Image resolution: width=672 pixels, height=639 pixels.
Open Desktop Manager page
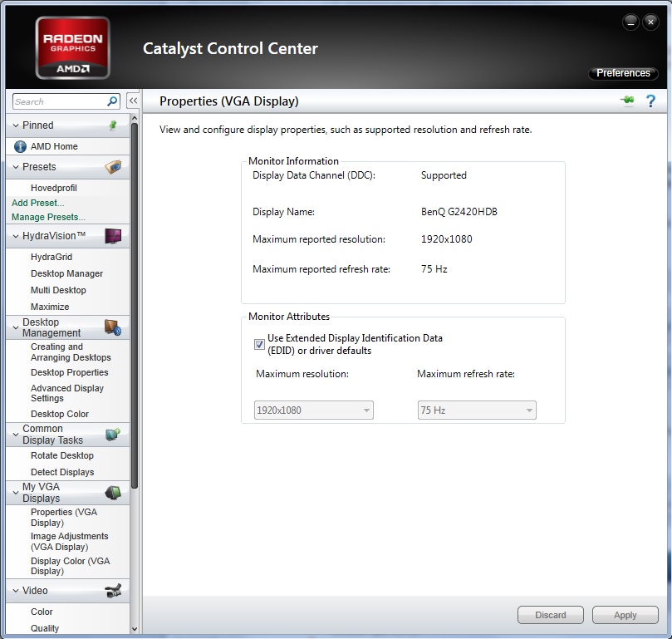[66, 273]
